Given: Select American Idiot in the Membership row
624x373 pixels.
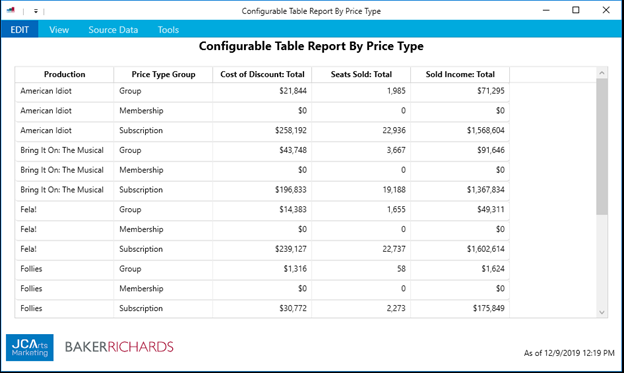Looking at the screenshot, I should (x=46, y=111).
